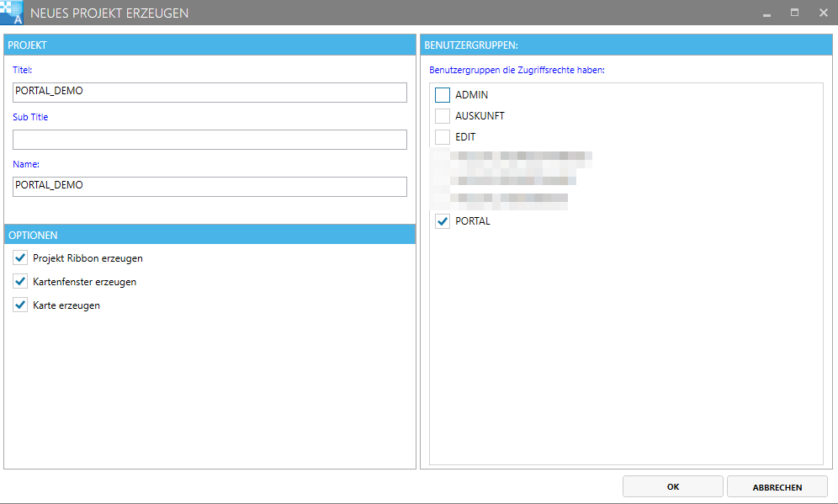Click the 'Karte erzeugen' label

tap(66, 305)
